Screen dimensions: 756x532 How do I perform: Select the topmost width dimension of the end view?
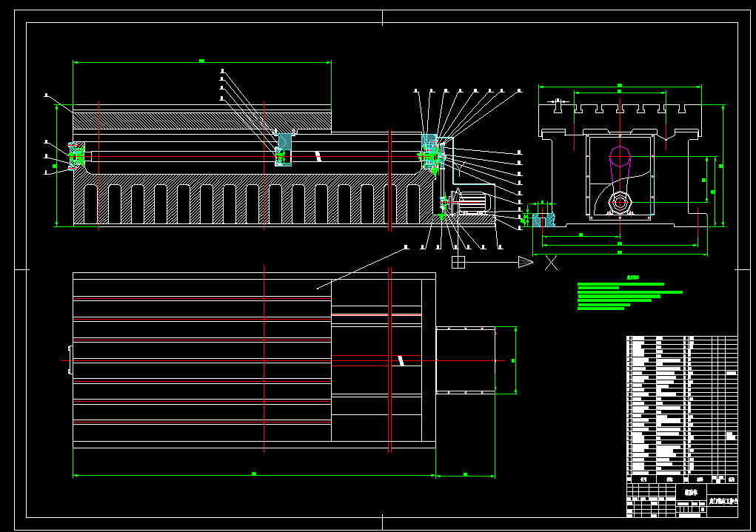(620, 87)
